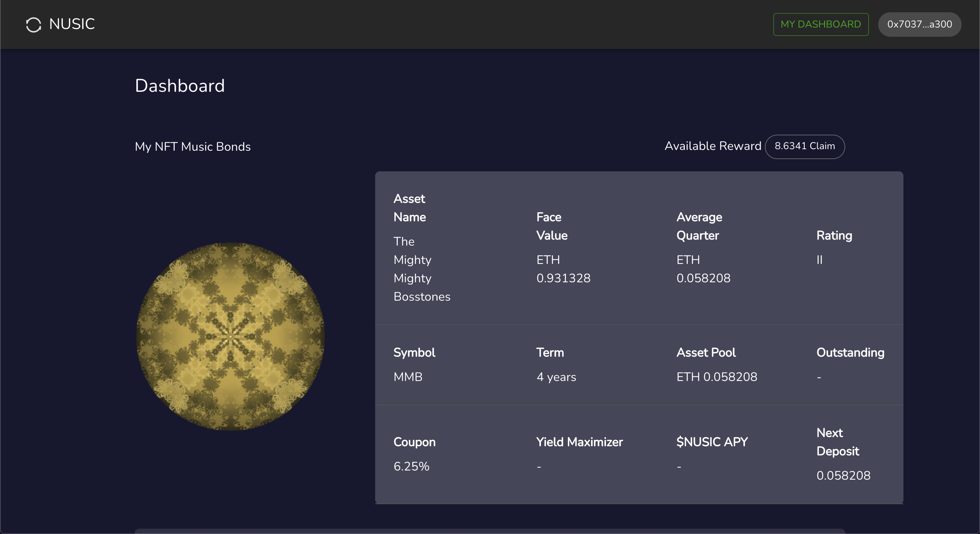Click the Average Quarter ETH 0.058208 value

point(703,269)
